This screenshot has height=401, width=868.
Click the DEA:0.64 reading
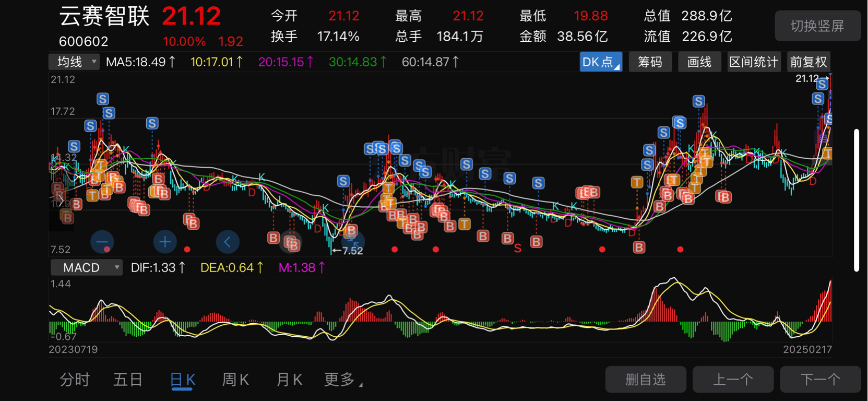(x=232, y=268)
